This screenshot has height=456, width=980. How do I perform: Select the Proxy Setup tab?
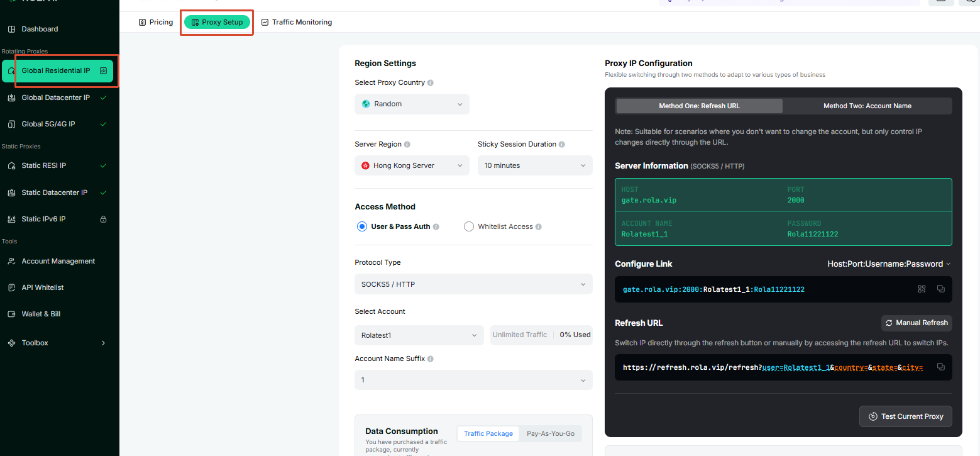tap(217, 22)
